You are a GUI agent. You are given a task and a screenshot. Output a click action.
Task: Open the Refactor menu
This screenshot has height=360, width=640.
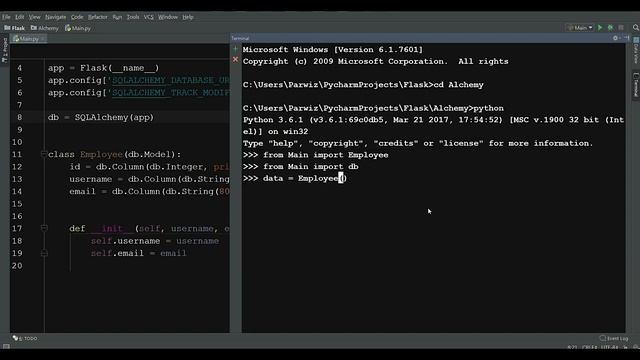click(98, 17)
